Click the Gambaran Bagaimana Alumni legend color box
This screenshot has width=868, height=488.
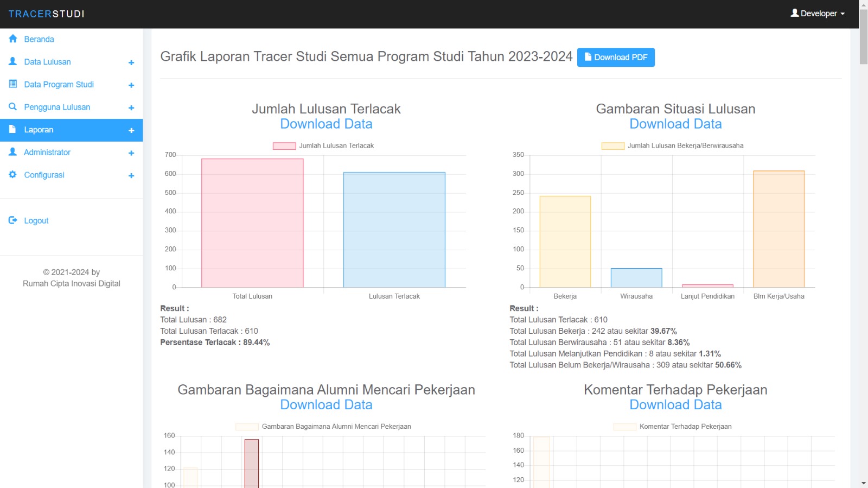pos(247,427)
